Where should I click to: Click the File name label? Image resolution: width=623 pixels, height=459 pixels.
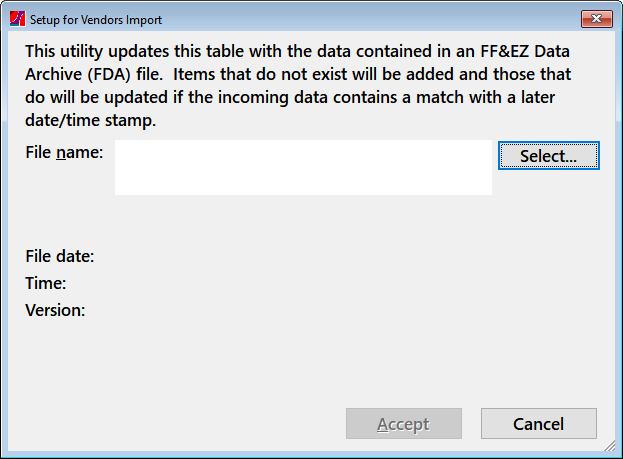coord(64,152)
